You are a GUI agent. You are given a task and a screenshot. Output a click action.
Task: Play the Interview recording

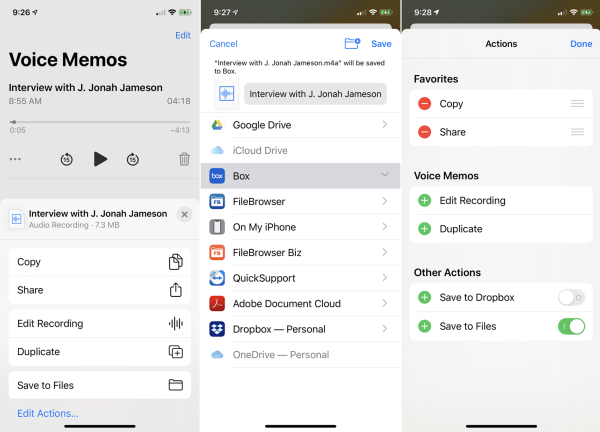point(100,159)
